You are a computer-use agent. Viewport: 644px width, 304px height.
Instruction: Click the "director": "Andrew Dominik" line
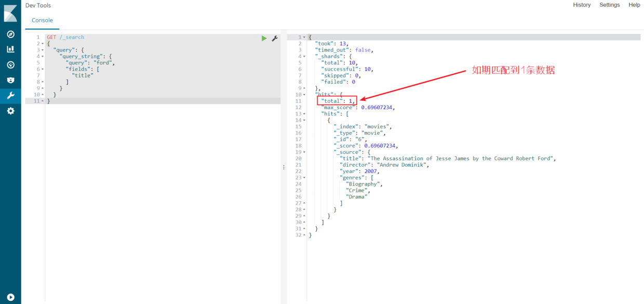coord(385,165)
